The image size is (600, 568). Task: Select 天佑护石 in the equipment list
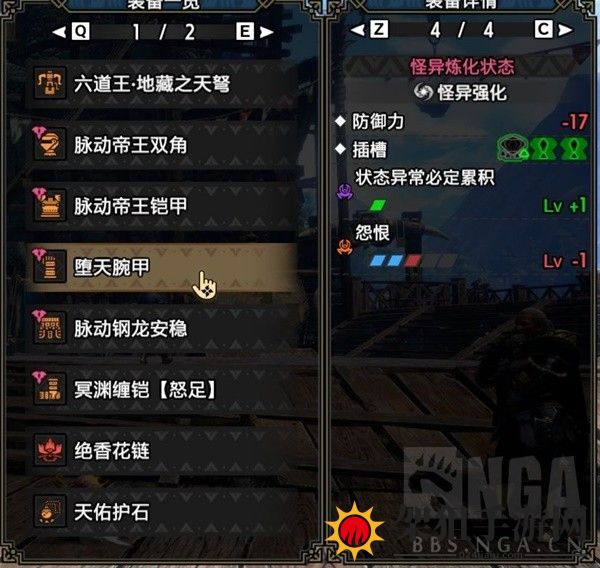(x=162, y=512)
